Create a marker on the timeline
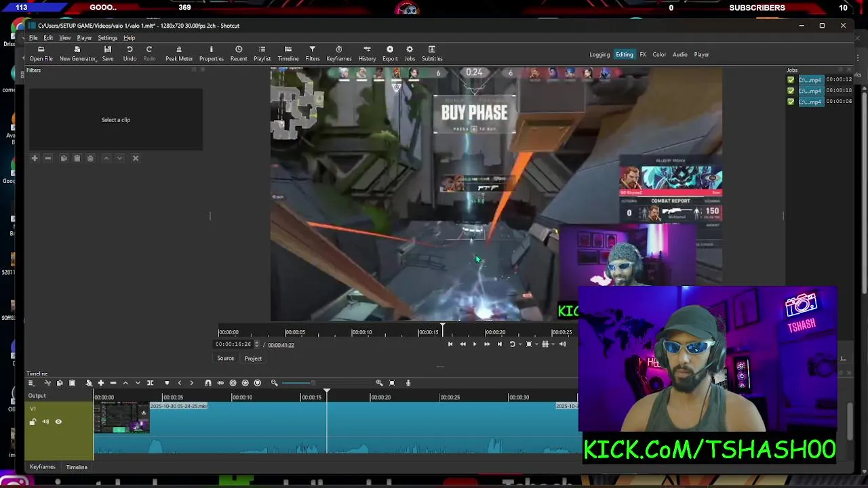This screenshot has height=488, width=868. coord(167,383)
